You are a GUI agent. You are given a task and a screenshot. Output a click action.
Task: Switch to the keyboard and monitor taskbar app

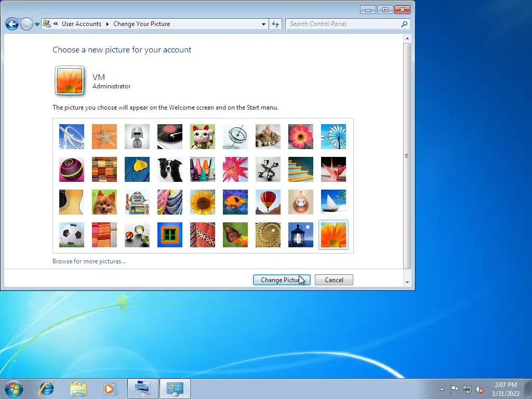[142, 389]
